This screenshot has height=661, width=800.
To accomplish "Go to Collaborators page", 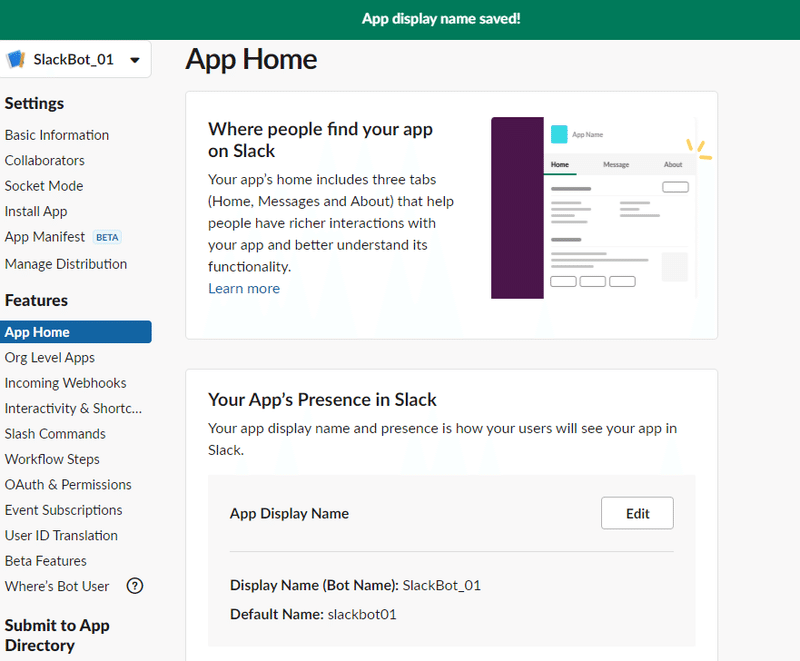I will 44,161.
